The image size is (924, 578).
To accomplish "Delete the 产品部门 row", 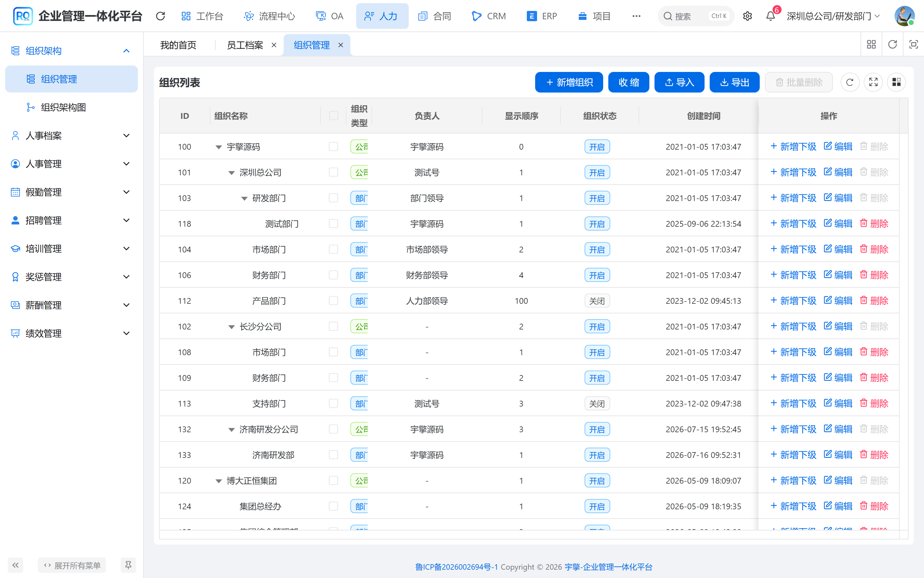I will click(874, 301).
